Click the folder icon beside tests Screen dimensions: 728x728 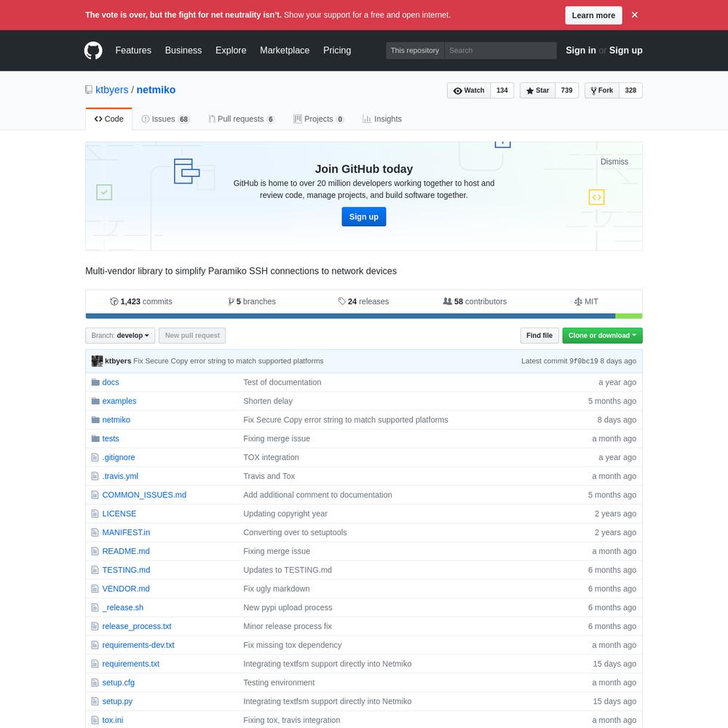95,438
